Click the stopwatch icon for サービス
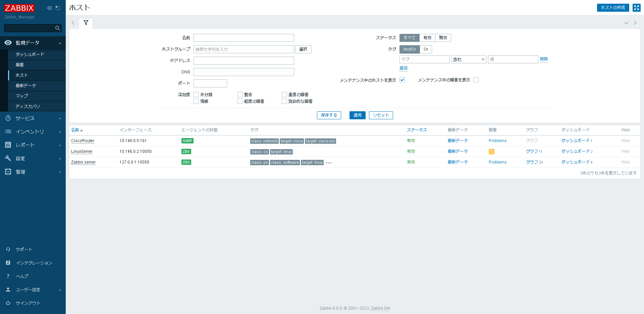This screenshot has height=314, width=644. (x=8, y=118)
